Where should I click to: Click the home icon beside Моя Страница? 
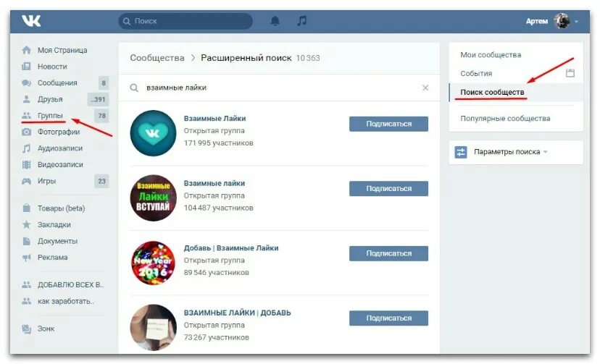(x=26, y=50)
